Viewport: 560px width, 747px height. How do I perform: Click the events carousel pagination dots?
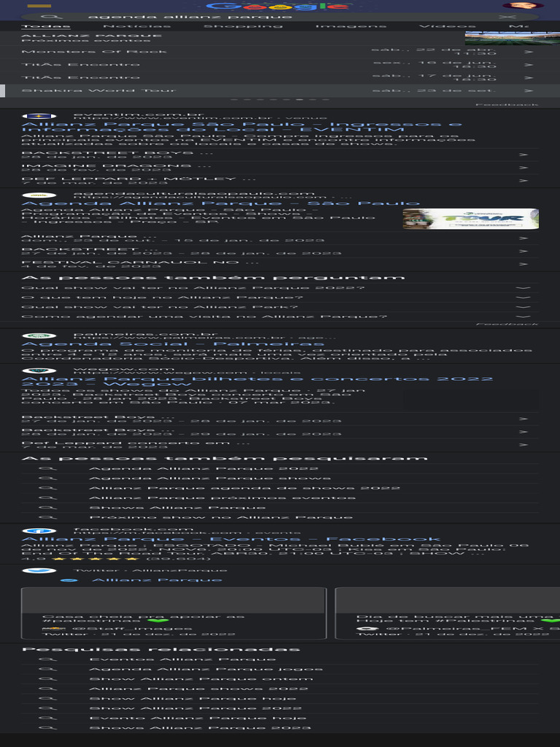280,99
